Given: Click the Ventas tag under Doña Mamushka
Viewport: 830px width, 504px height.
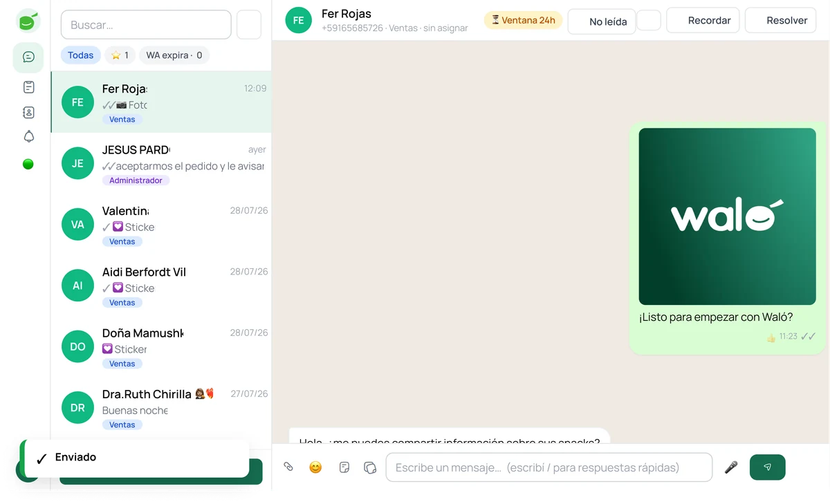Looking at the screenshot, I should [x=122, y=364].
